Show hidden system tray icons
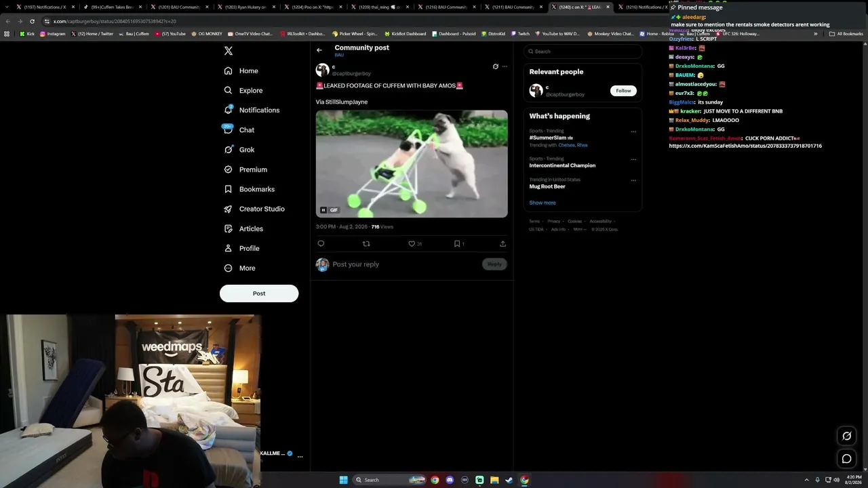Image resolution: width=868 pixels, height=488 pixels. pyautogui.click(x=806, y=480)
